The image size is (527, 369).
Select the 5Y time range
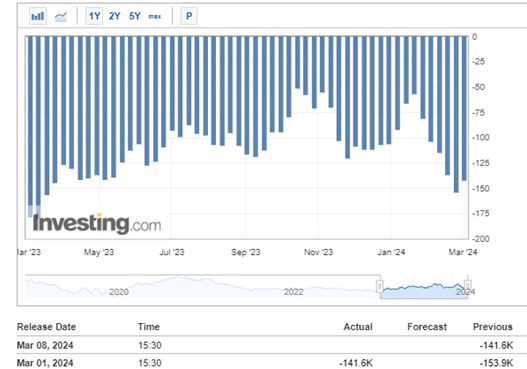135,16
